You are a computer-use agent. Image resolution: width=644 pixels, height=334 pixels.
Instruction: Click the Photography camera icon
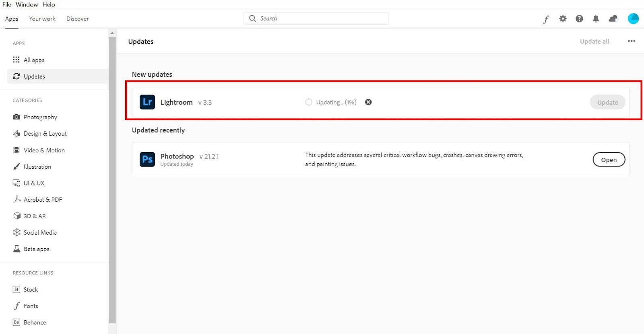pos(17,117)
